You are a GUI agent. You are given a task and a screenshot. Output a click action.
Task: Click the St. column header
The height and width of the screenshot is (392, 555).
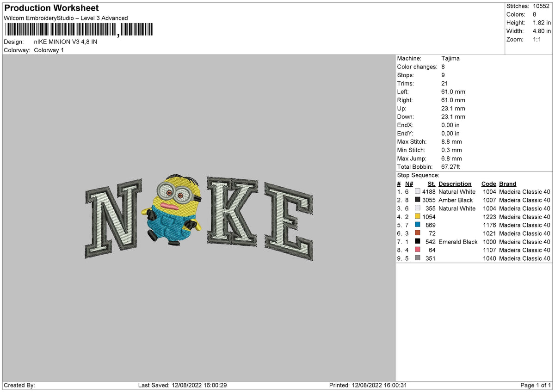(431, 184)
